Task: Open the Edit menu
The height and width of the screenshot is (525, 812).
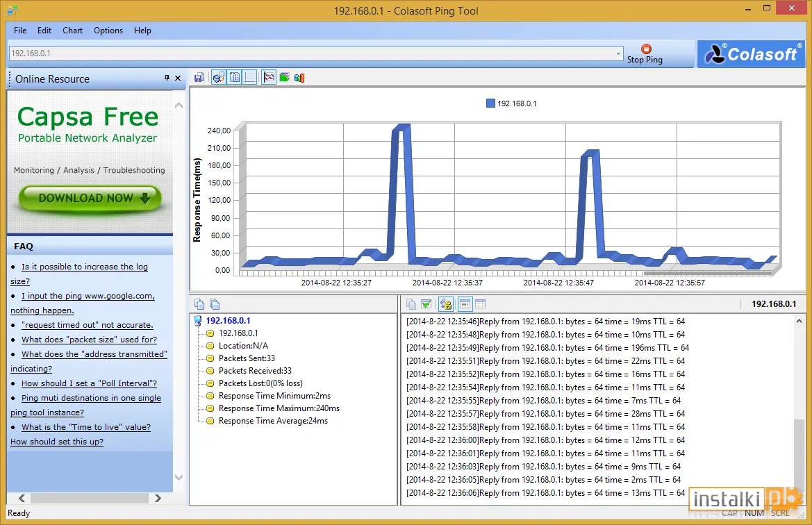Action: point(44,31)
